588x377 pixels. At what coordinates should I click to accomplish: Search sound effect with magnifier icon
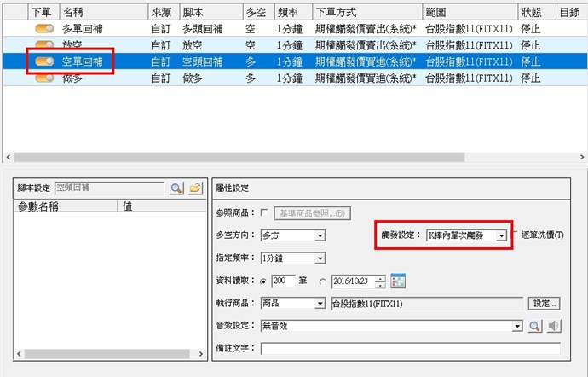(534, 326)
